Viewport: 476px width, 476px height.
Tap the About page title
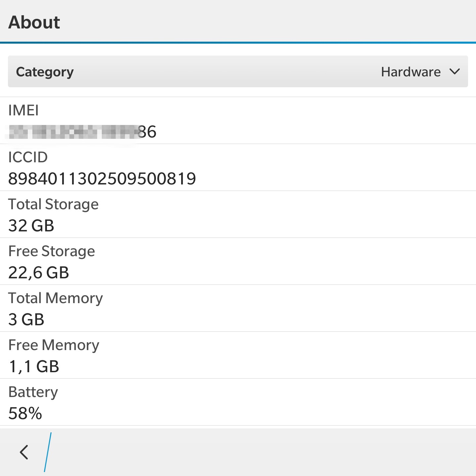pos(34,22)
